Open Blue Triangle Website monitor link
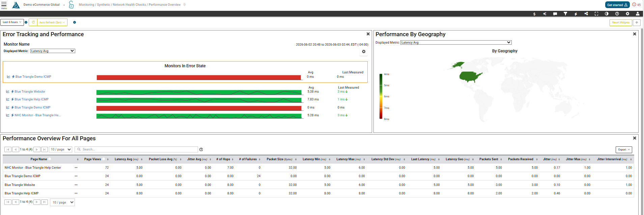The image size is (644, 215). pos(30,92)
